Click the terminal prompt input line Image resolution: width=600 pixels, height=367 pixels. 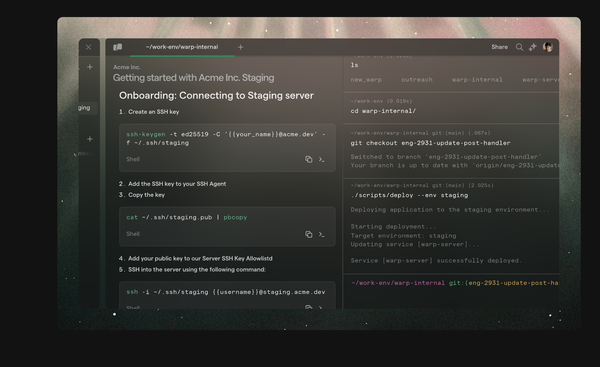point(455,283)
